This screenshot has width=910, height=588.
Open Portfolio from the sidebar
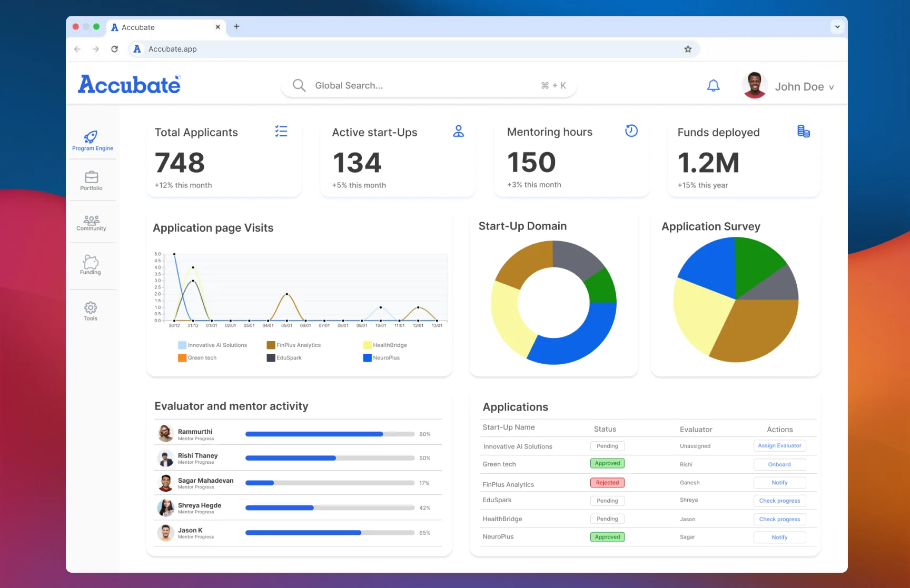(92, 178)
